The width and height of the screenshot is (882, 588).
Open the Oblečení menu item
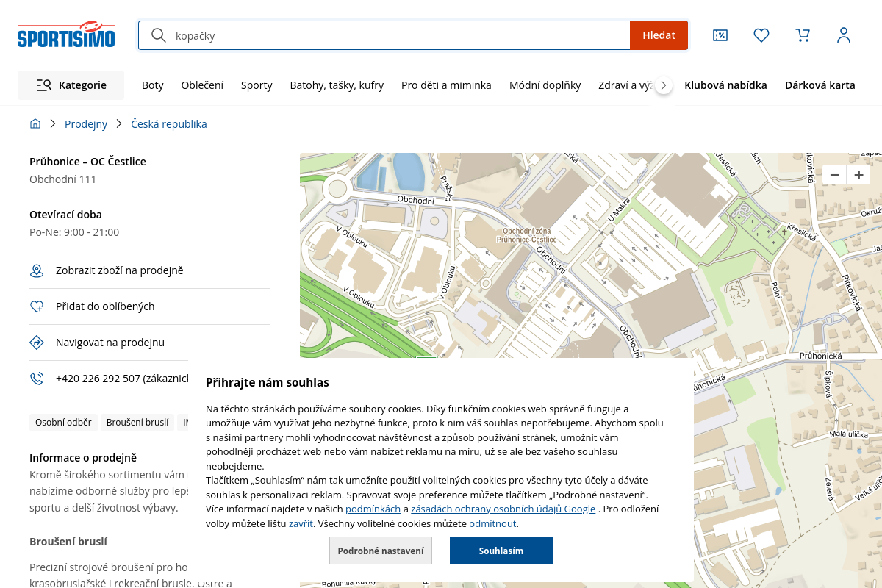pos(202,85)
